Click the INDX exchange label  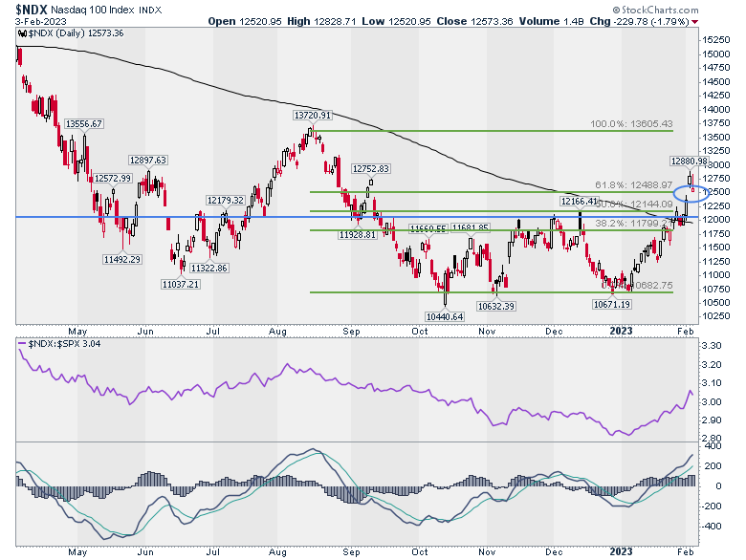click(x=150, y=10)
